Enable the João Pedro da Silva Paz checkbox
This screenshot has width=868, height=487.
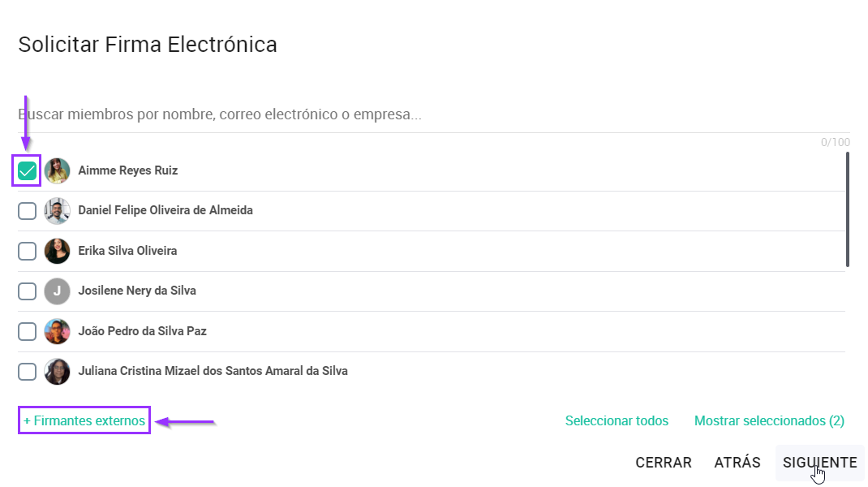click(27, 331)
